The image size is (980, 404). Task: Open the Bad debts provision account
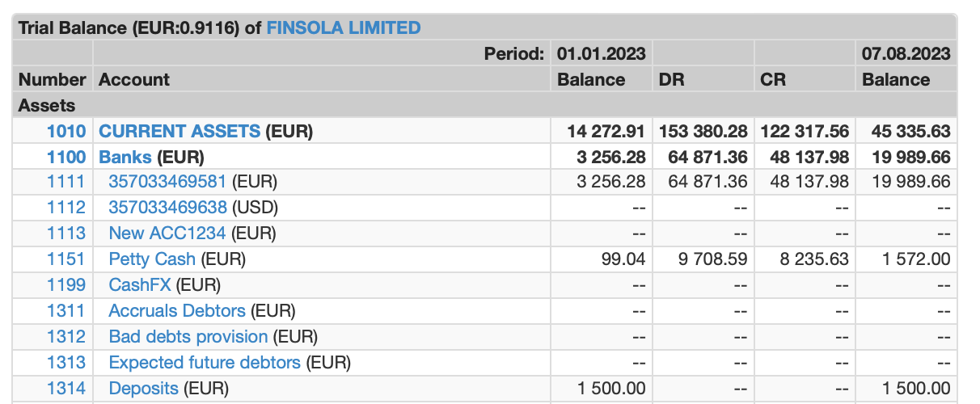(188, 337)
